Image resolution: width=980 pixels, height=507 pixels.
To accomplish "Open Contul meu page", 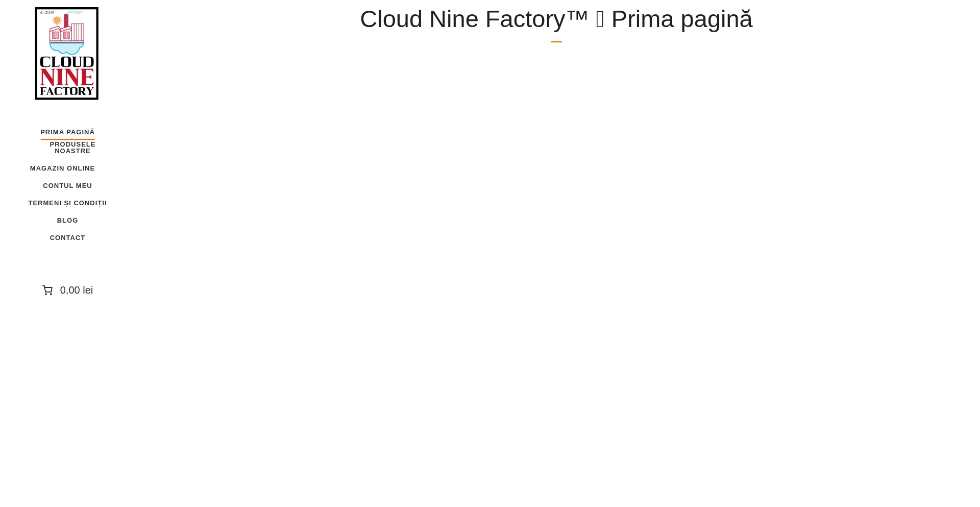I will [x=67, y=185].
